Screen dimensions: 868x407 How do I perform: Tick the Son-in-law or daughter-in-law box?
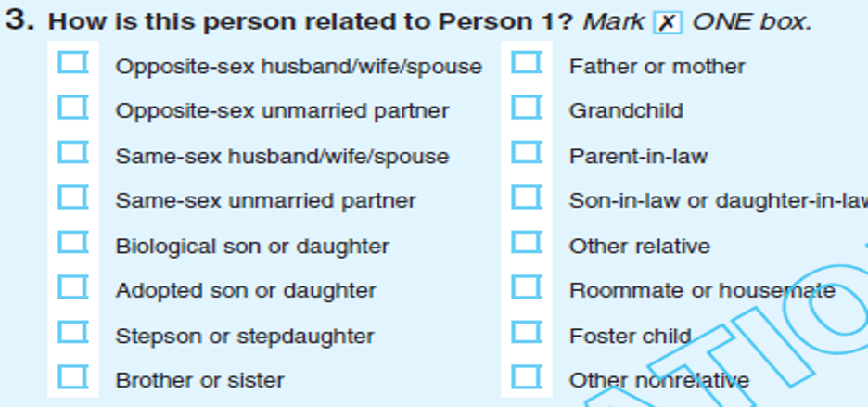[526, 197]
